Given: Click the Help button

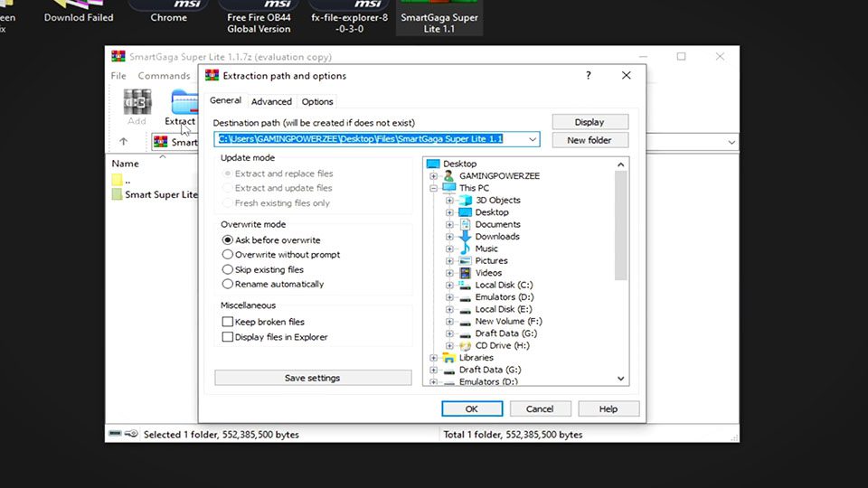Looking at the screenshot, I should [x=608, y=408].
